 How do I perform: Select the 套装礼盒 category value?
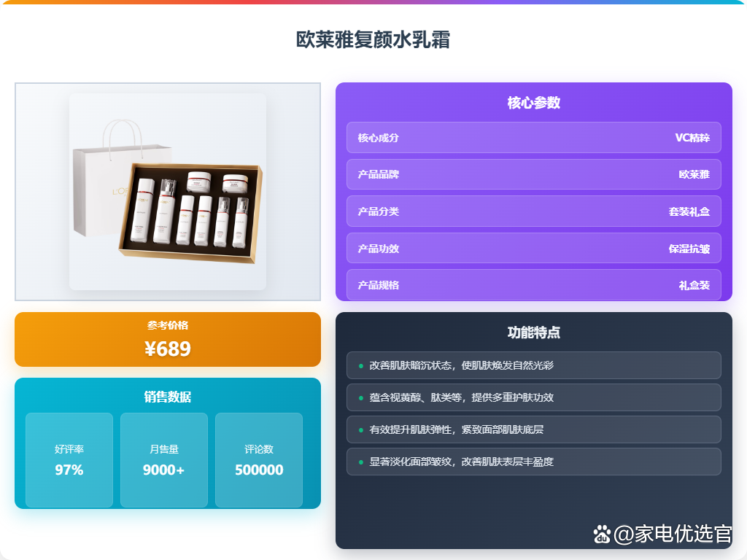tap(689, 211)
